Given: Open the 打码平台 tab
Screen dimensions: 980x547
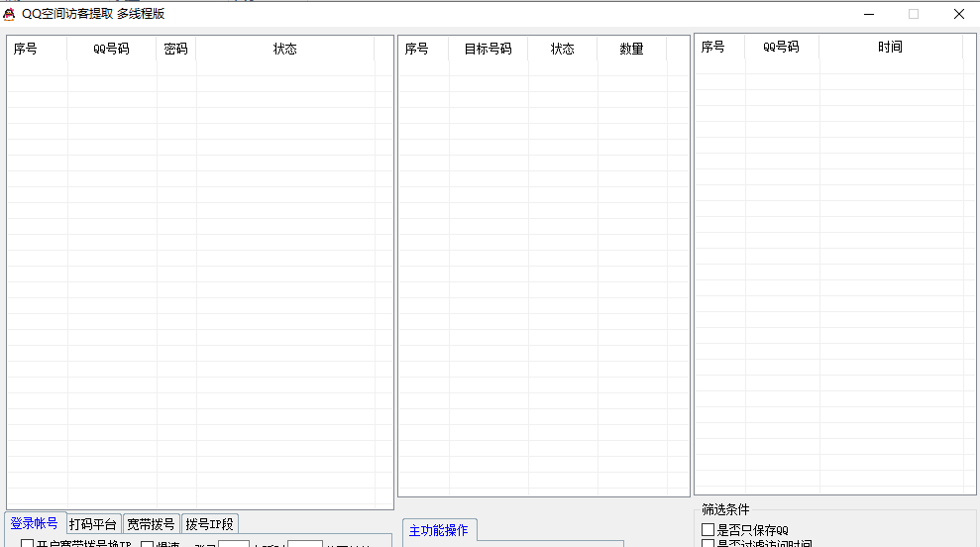Looking at the screenshot, I should click(93, 524).
